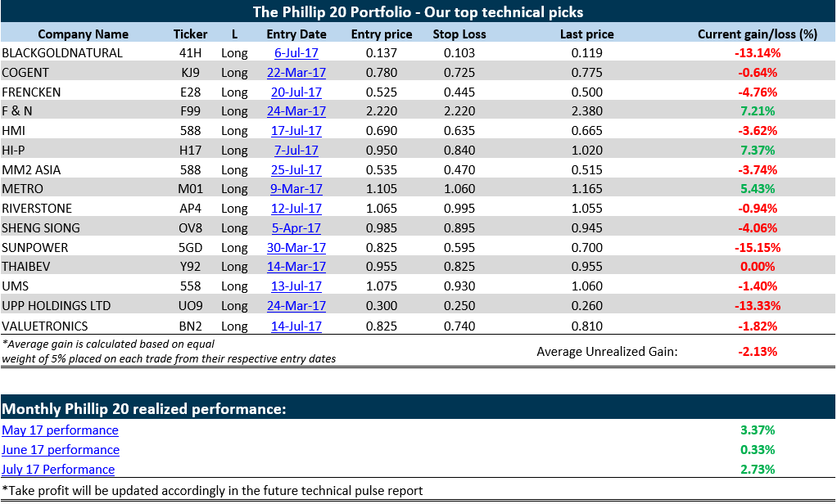The height and width of the screenshot is (504, 837).
Task: Click THAIBEV's 14-Mar-17 date link
Action: click(x=296, y=267)
